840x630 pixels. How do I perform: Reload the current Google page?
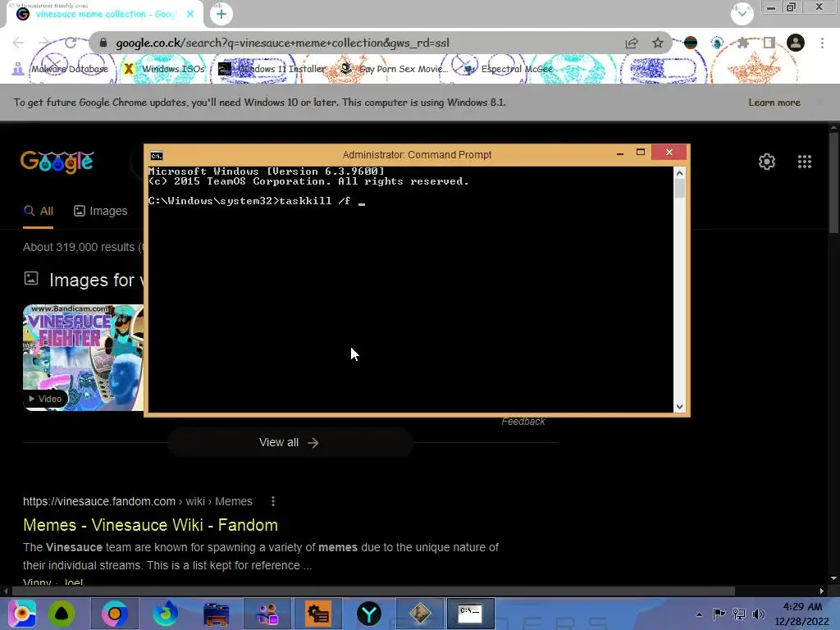point(71,43)
